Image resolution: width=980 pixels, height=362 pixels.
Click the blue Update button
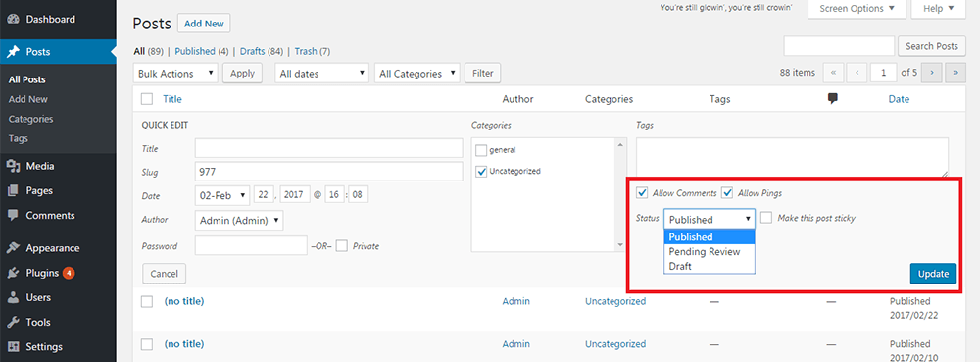coord(933,274)
